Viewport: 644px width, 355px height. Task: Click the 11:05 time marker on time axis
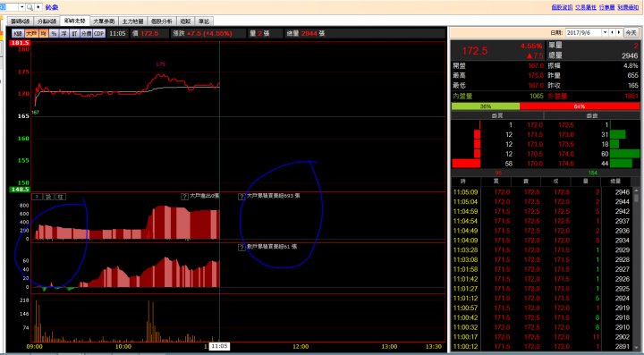coord(219,346)
